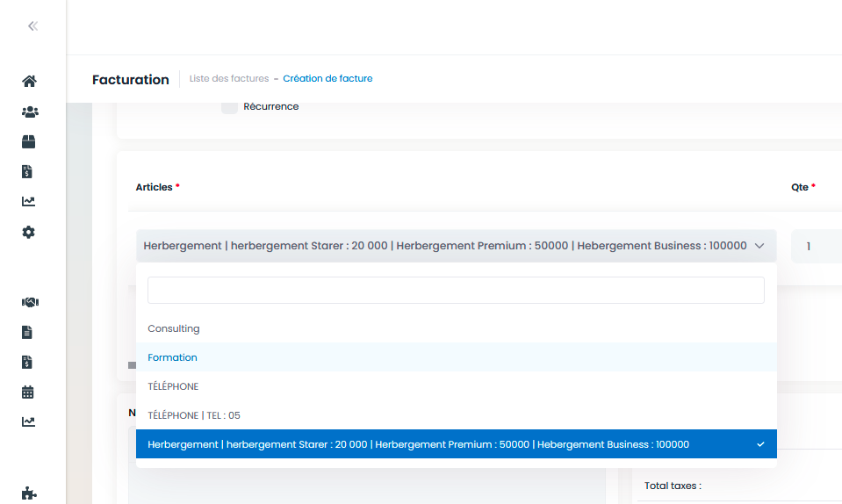The image size is (842, 504).
Task: Open the users group icon in sidebar
Action: click(30, 112)
